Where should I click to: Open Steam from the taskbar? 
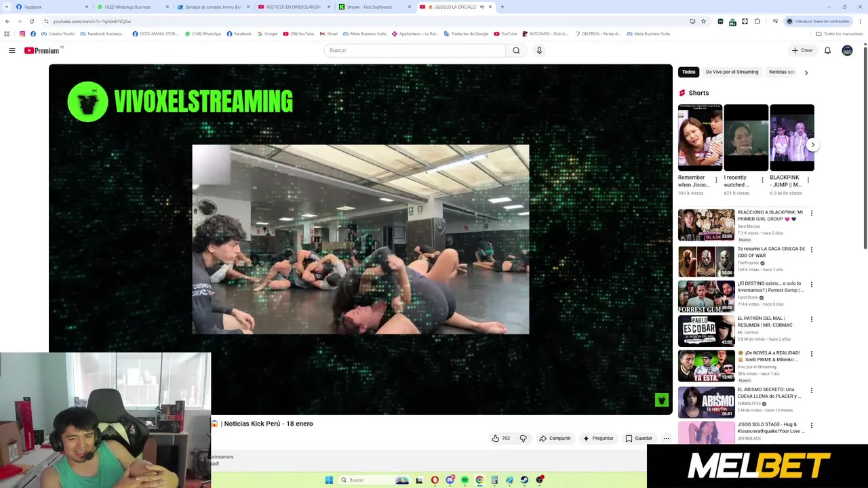[x=524, y=480]
